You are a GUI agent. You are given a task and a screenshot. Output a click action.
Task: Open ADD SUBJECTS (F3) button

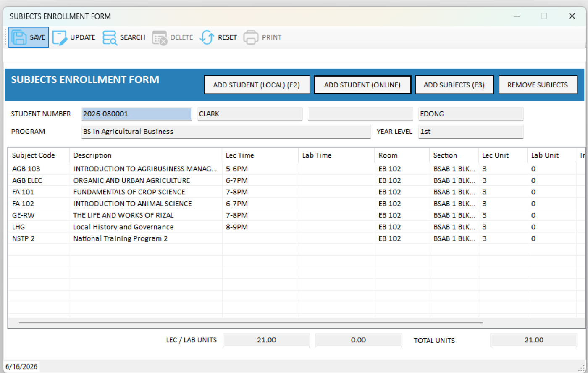click(x=454, y=85)
